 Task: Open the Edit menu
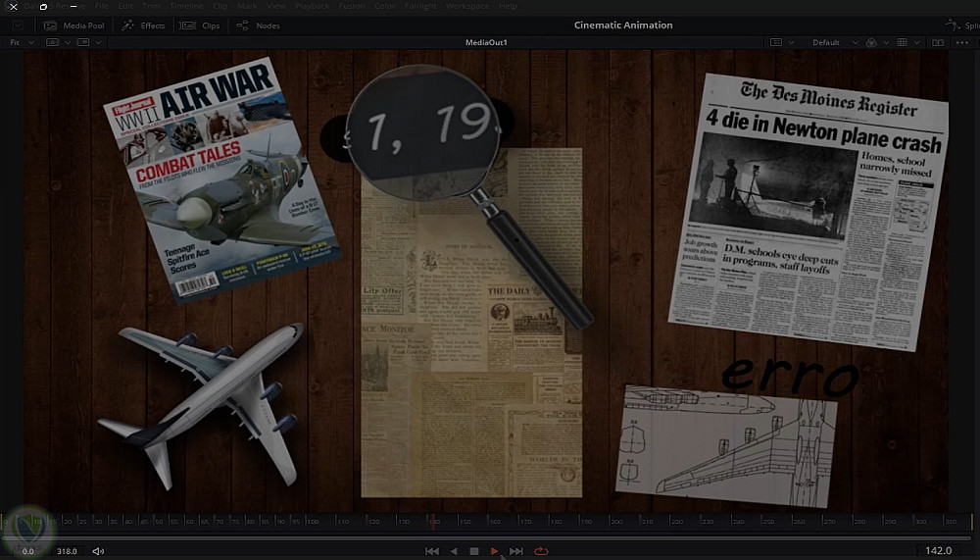coord(125,6)
